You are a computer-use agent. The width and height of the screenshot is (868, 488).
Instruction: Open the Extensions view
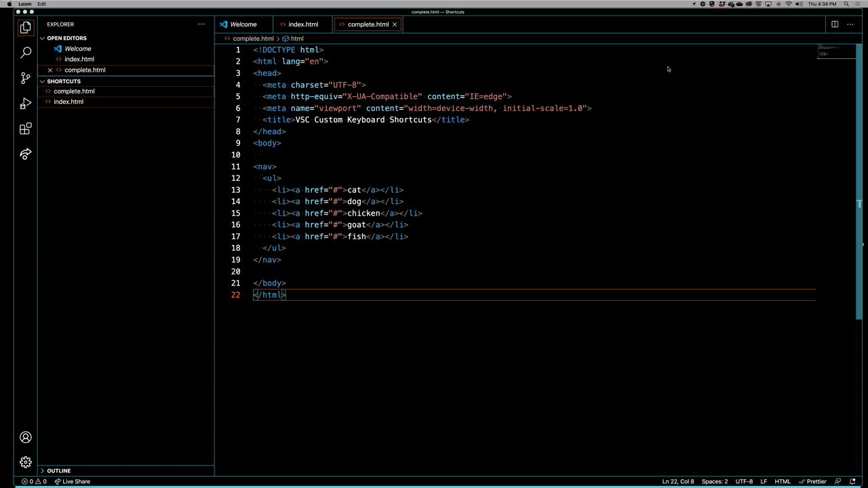25,129
